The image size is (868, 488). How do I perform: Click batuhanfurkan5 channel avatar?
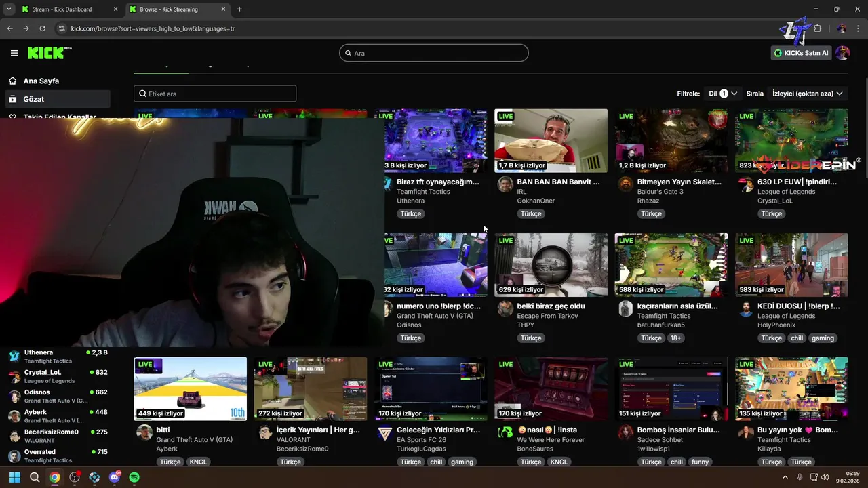click(626, 308)
